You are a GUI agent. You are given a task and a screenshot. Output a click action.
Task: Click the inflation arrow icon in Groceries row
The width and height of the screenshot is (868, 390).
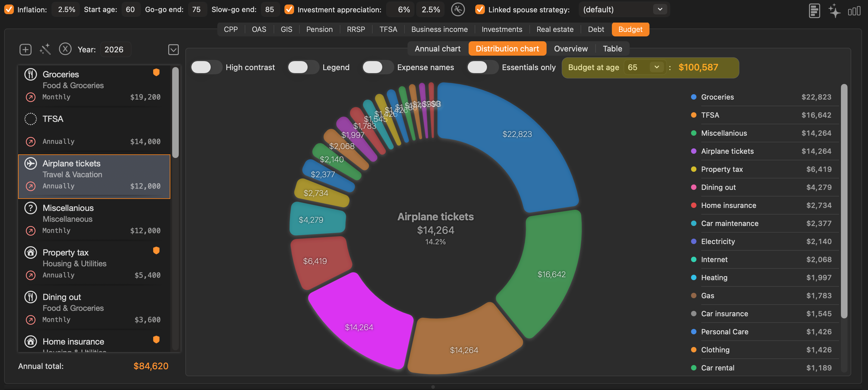31,97
